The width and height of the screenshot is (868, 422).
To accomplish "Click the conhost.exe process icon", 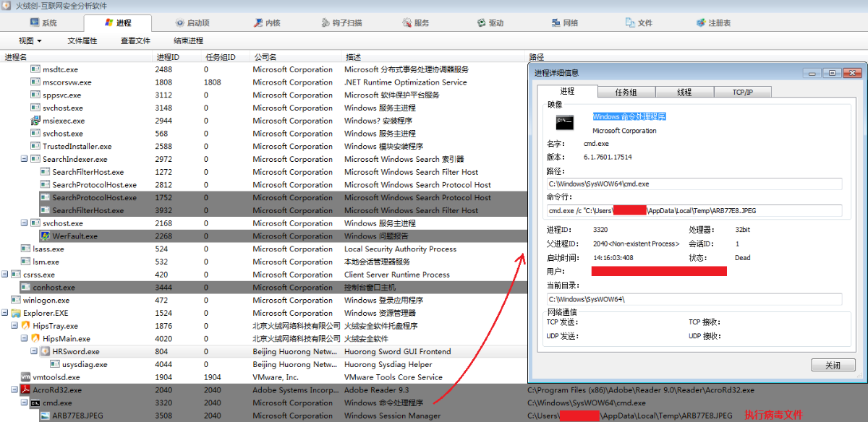I will pyautogui.click(x=25, y=288).
